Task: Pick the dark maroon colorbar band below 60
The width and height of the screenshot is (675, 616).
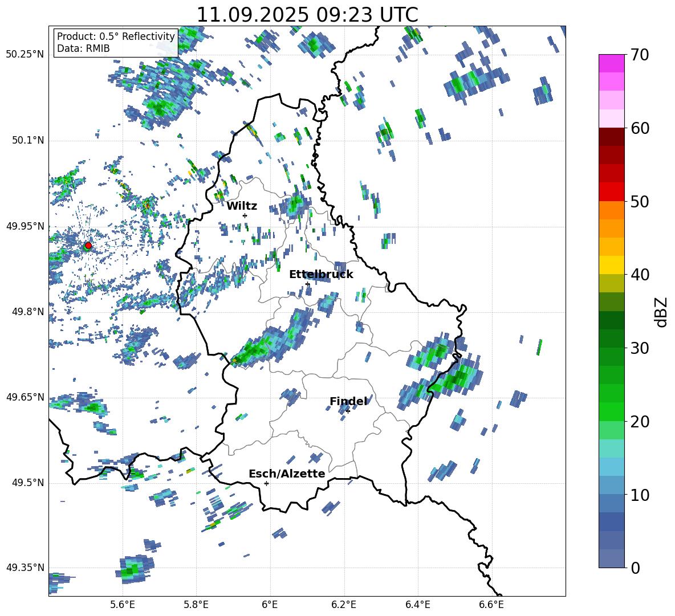Action: (612, 137)
